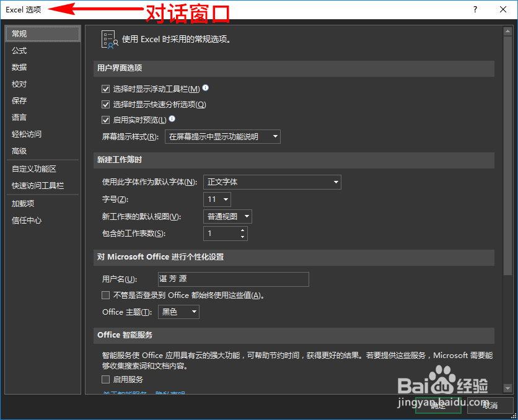Decrease 包含的工作表数 with down arrow
Screen dimensions: 518x420
coord(243,237)
